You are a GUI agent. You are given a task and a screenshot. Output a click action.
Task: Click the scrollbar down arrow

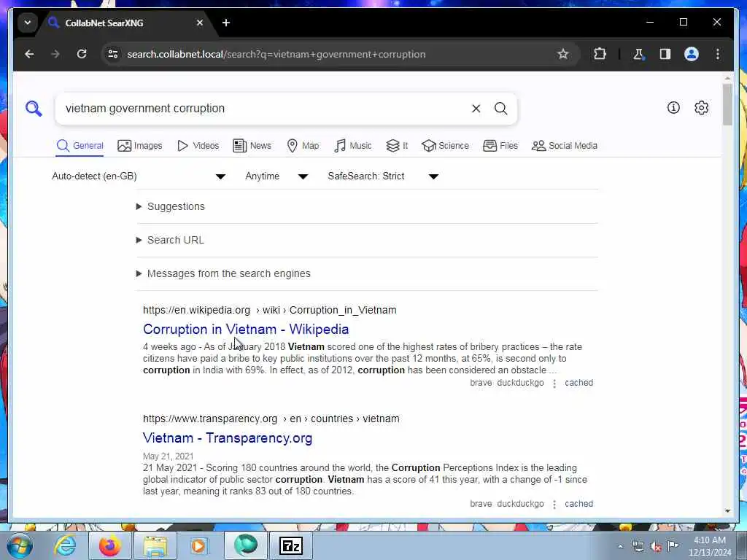tap(727, 511)
